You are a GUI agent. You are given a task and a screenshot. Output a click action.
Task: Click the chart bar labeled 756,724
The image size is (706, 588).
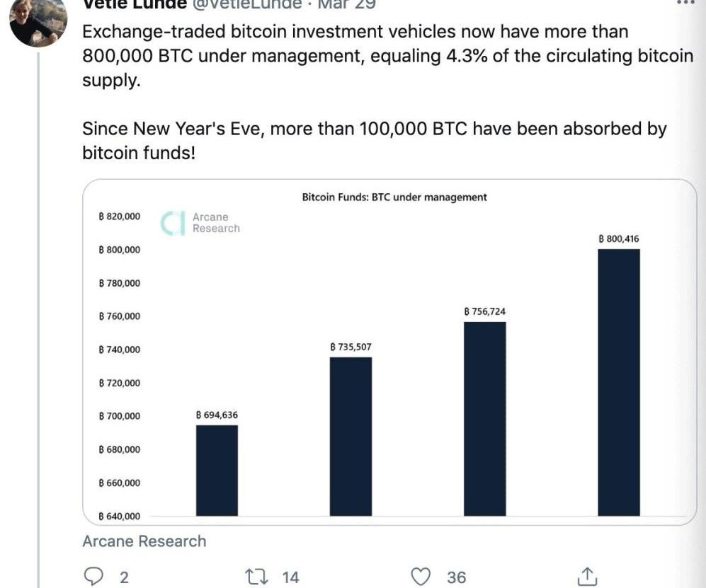click(x=485, y=418)
